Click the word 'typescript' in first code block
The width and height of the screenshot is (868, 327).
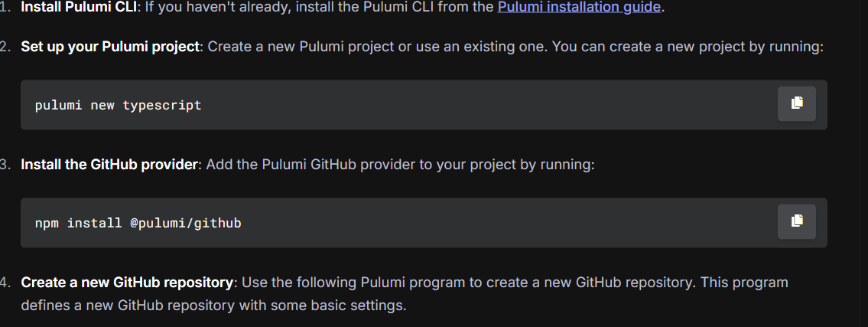[x=162, y=106]
